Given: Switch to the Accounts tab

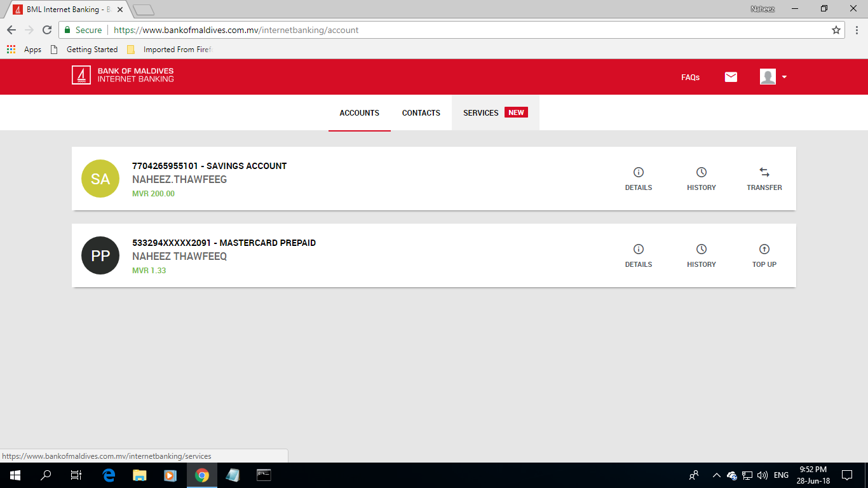Looking at the screenshot, I should [360, 113].
